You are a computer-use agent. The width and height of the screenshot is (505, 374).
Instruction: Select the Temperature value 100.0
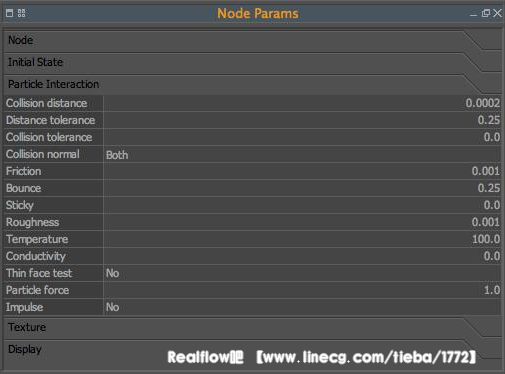tap(486, 239)
